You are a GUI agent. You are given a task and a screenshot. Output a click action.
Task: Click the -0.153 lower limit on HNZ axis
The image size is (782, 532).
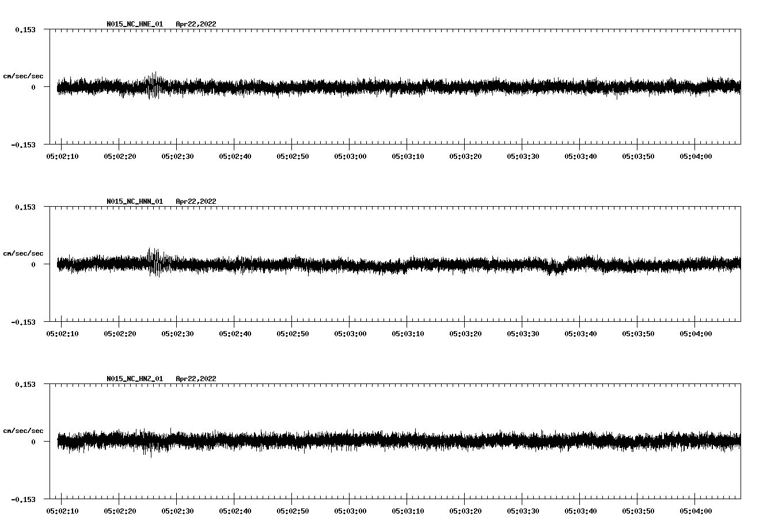tap(23, 499)
